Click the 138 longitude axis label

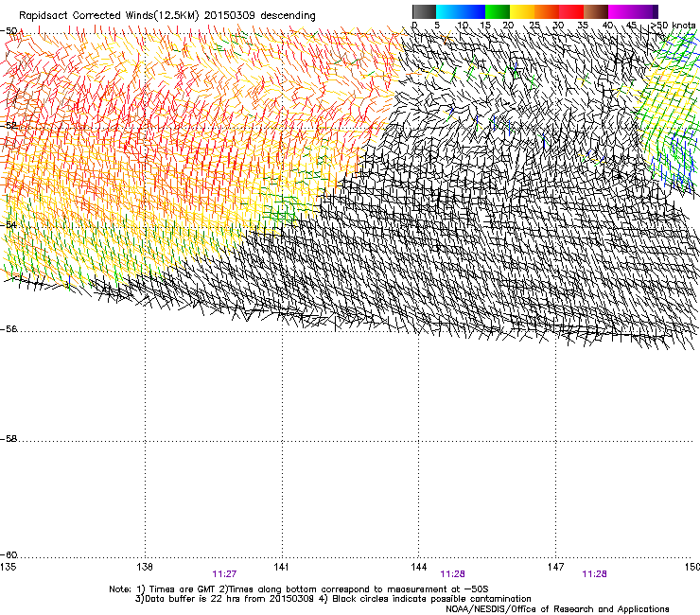pyautogui.click(x=145, y=567)
